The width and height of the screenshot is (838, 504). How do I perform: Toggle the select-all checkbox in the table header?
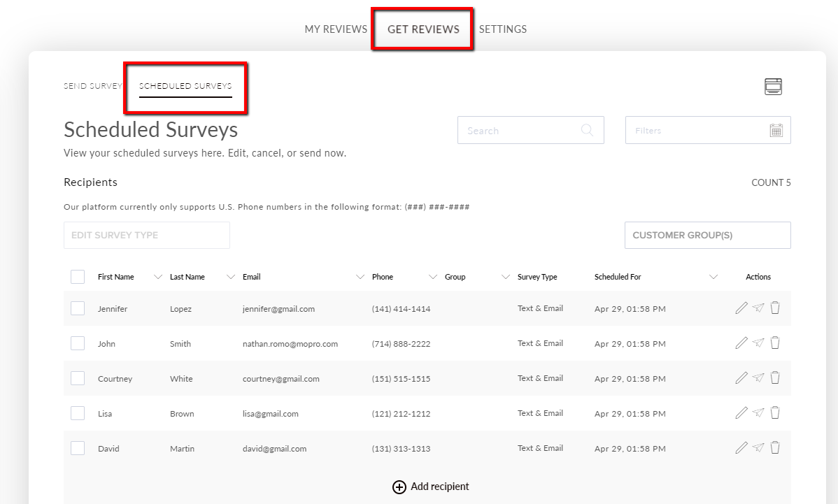78,277
